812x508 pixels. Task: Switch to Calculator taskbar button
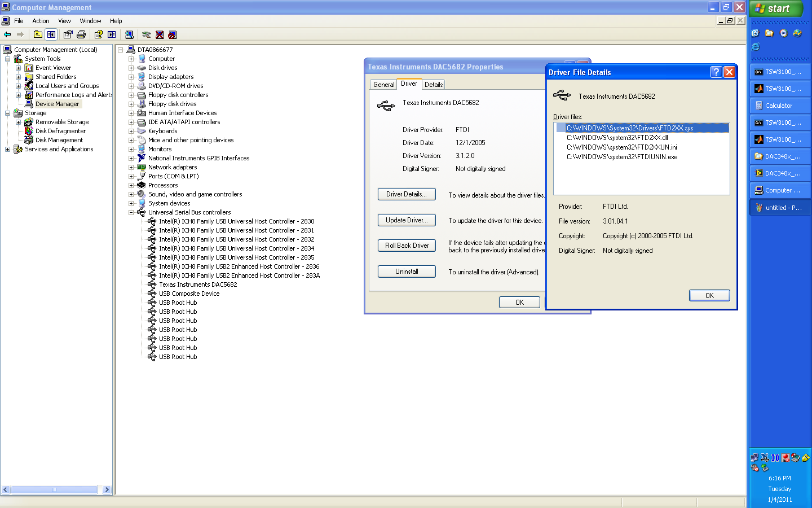[x=780, y=106]
